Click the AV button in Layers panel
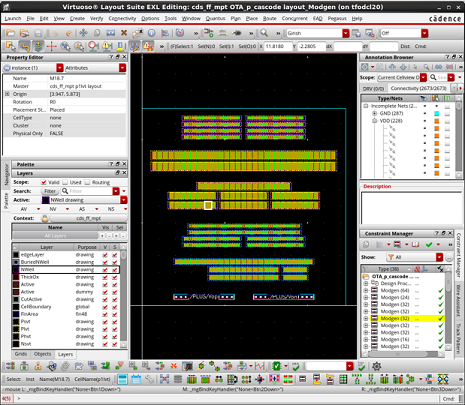The height and width of the screenshot is (405, 465). pos(24,209)
